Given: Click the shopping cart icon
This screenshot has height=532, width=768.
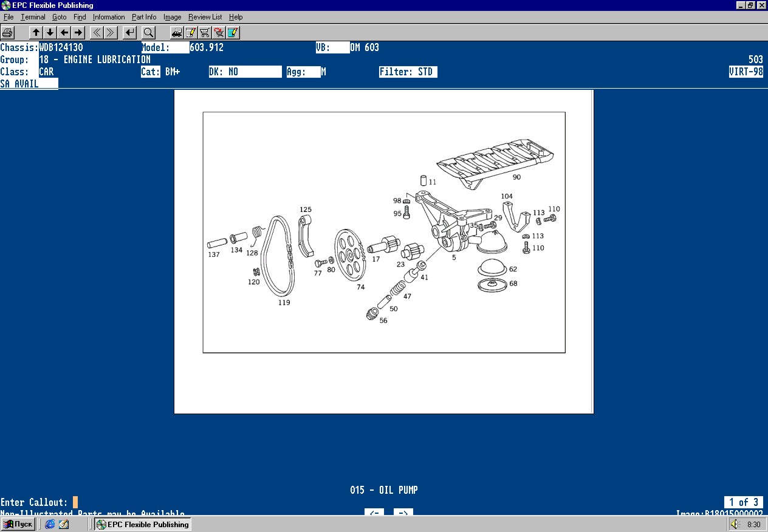Looking at the screenshot, I should pos(205,32).
